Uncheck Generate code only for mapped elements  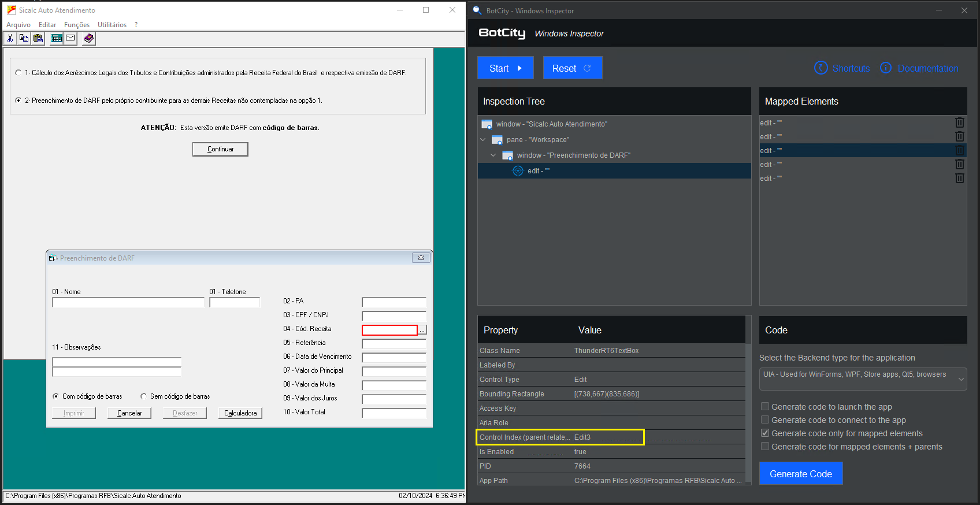(x=765, y=433)
